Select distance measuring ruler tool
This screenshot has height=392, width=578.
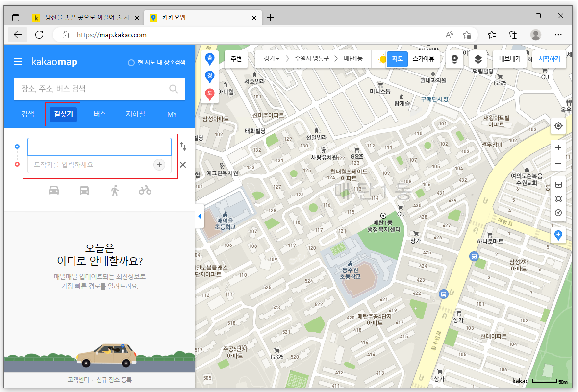click(558, 185)
